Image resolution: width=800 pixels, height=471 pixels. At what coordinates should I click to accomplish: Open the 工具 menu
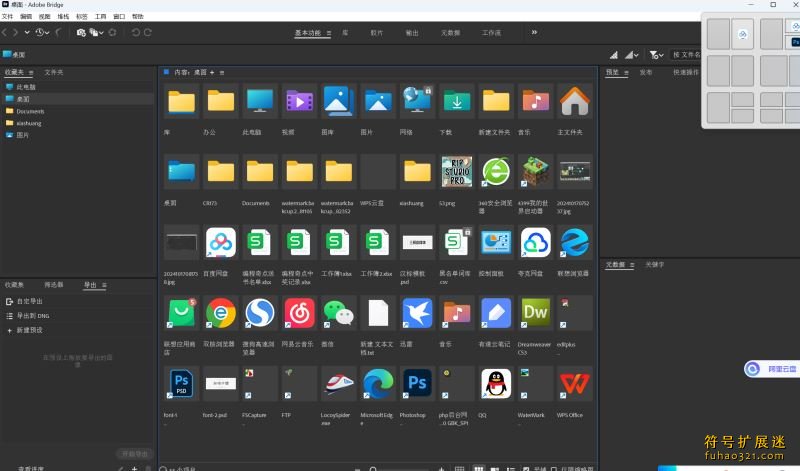click(101, 16)
